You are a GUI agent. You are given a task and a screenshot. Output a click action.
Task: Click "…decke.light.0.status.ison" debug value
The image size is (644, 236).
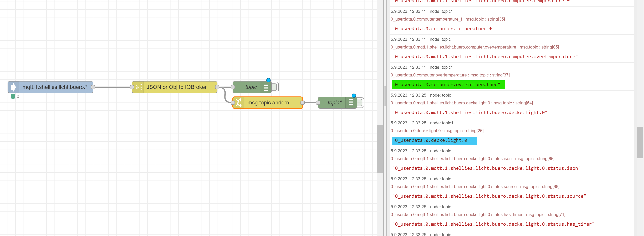tap(486, 168)
